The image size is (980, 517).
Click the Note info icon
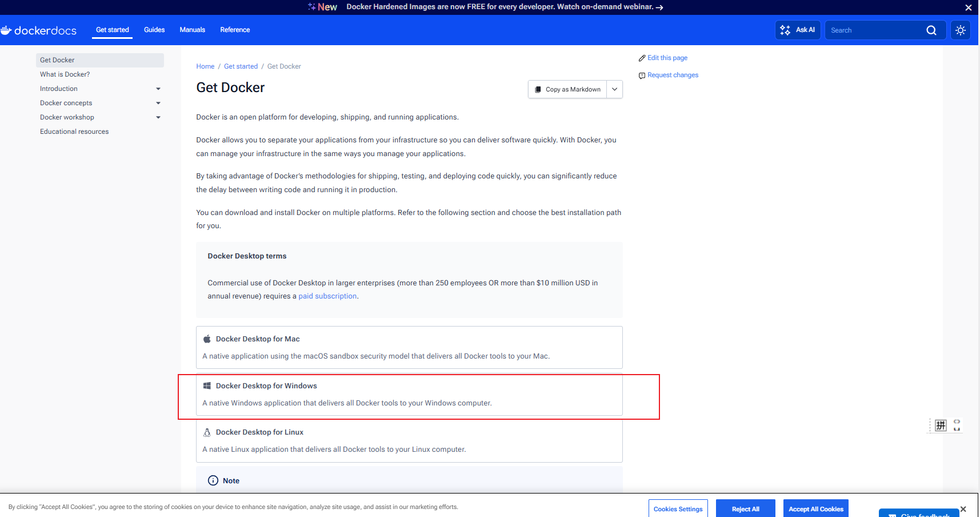(x=213, y=480)
